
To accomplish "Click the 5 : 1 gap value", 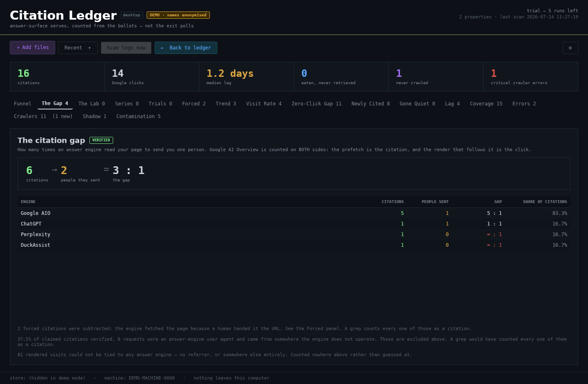I will click(494, 213).
